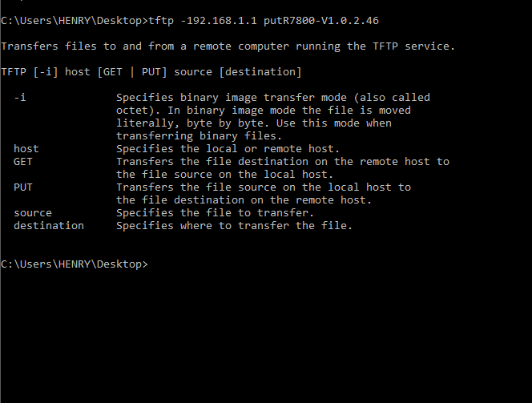532x403 pixels.
Task: Click the 'Transfers files to and from' description line
Action: coord(228,46)
